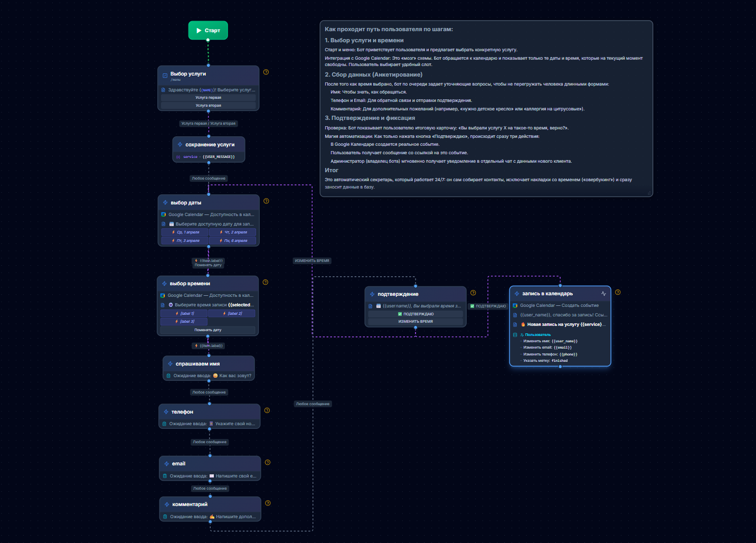Click help icon beside телефон node
The height and width of the screenshot is (543, 756).
[x=267, y=410]
